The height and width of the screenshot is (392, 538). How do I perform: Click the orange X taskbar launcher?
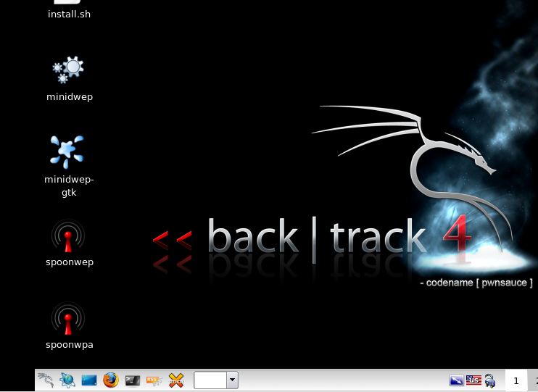(176, 380)
